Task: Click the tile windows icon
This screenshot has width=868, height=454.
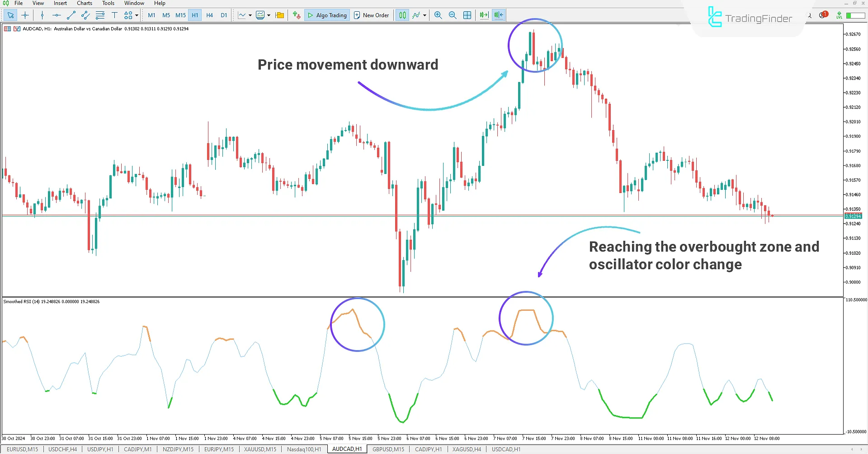Action: coord(467,15)
